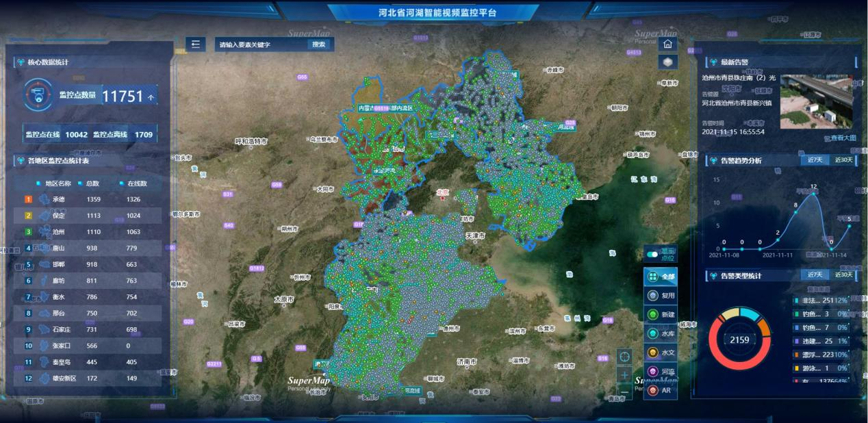Open 查看大图 link under alarm image
Viewport: 868px width, 423px height.
[843, 138]
